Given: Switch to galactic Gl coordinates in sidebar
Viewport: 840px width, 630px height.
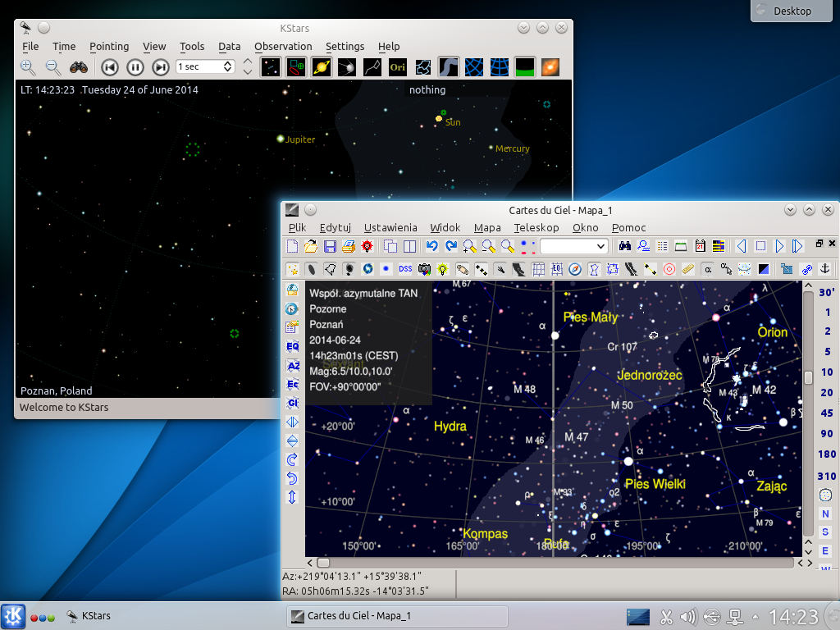Looking at the screenshot, I should coord(292,403).
